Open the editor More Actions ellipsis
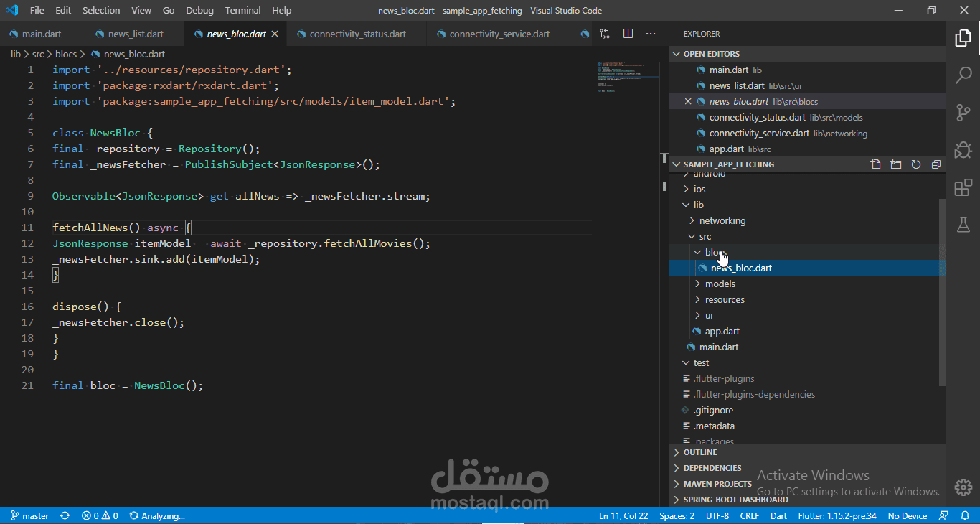This screenshot has width=980, height=524. tap(651, 34)
